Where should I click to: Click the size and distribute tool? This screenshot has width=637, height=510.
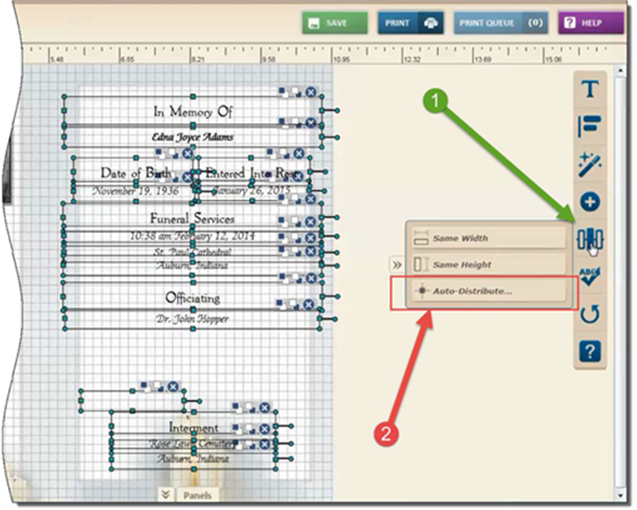click(x=590, y=240)
